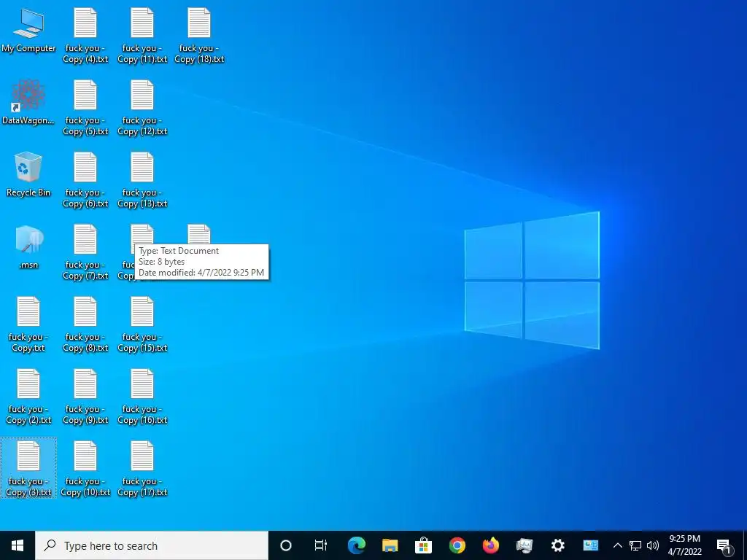Select the file ending in Copy (13).txt

[x=142, y=181]
